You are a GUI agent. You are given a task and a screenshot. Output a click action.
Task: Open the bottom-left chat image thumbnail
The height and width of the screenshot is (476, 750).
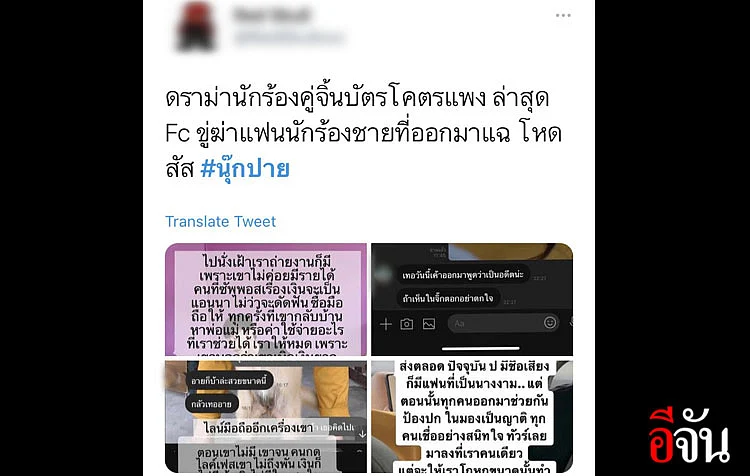click(x=266, y=417)
